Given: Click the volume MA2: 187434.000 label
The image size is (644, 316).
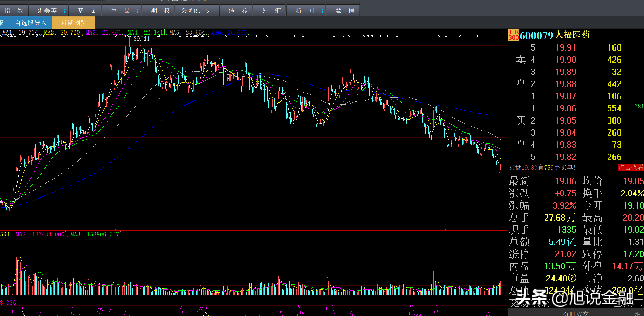Looking at the screenshot, I should point(40,234).
